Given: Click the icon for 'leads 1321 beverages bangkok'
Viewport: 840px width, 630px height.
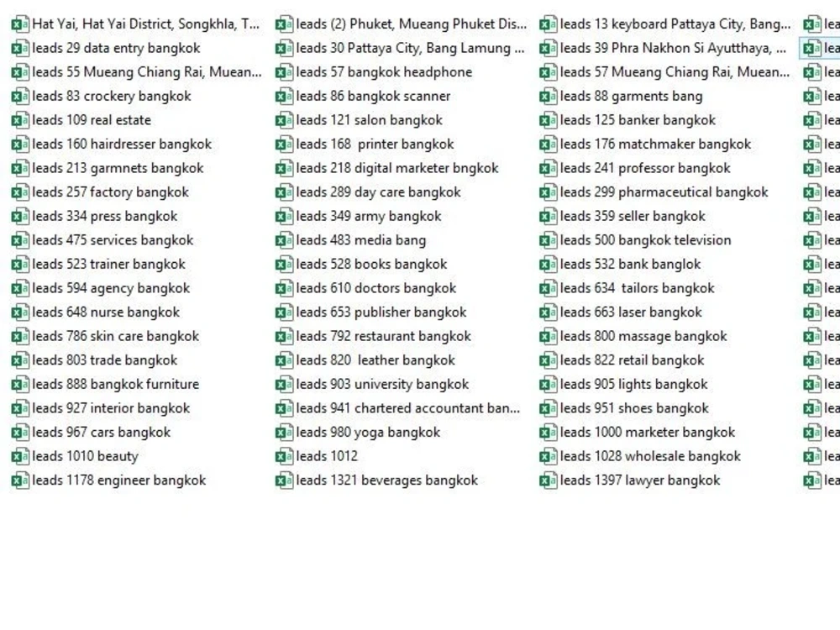Looking at the screenshot, I should point(284,480).
